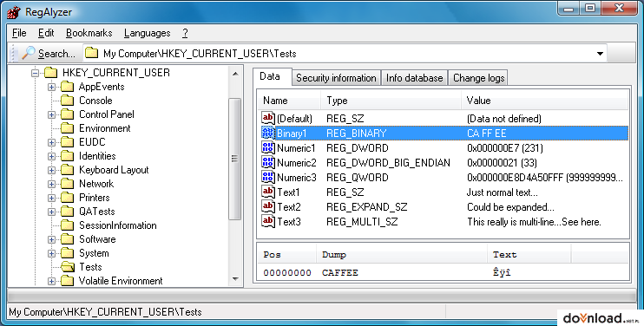644x326 pixels.
Task: Click the Network folder icon
Action: (x=68, y=184)
